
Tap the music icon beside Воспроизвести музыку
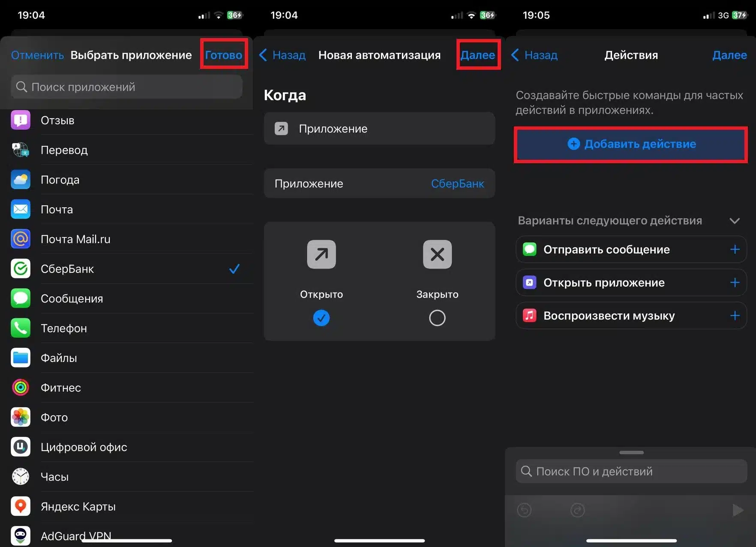click(529, 316)
